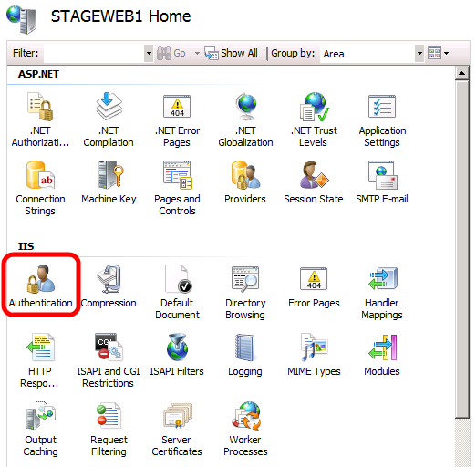Open the MIME Types feature
Image resolution: width=476 pixels, height=467 pixels.
[x=314, y=355]
